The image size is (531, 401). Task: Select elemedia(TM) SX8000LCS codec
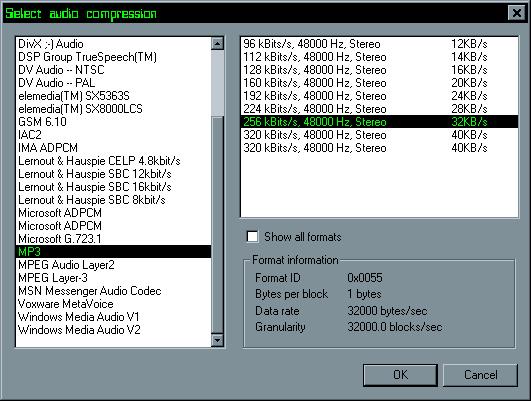(x=113, y=109)
